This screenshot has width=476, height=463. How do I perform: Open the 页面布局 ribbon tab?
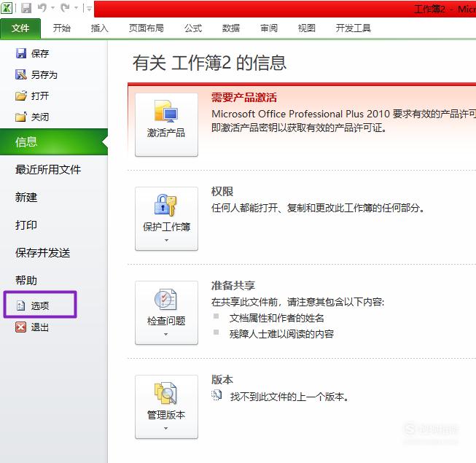[x=147, y=28]
